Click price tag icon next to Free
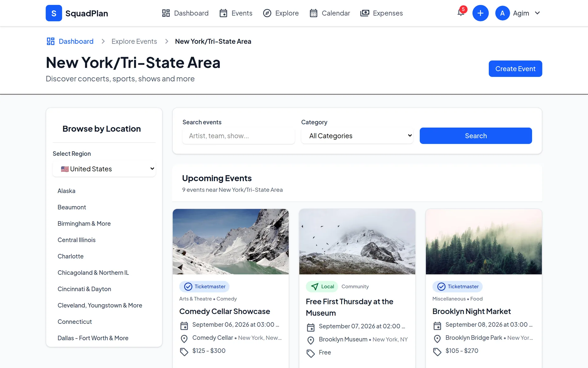 (x=311, y=354)
